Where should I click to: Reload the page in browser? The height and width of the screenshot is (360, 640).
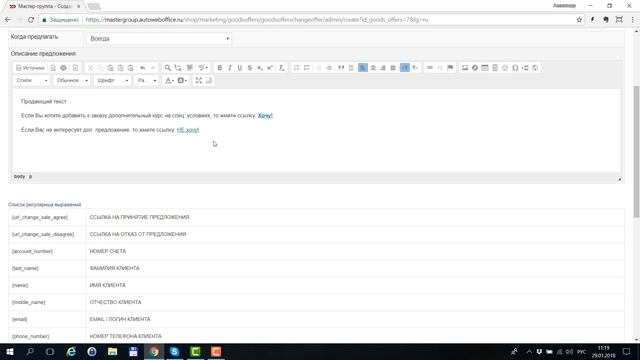click(31, 20)
